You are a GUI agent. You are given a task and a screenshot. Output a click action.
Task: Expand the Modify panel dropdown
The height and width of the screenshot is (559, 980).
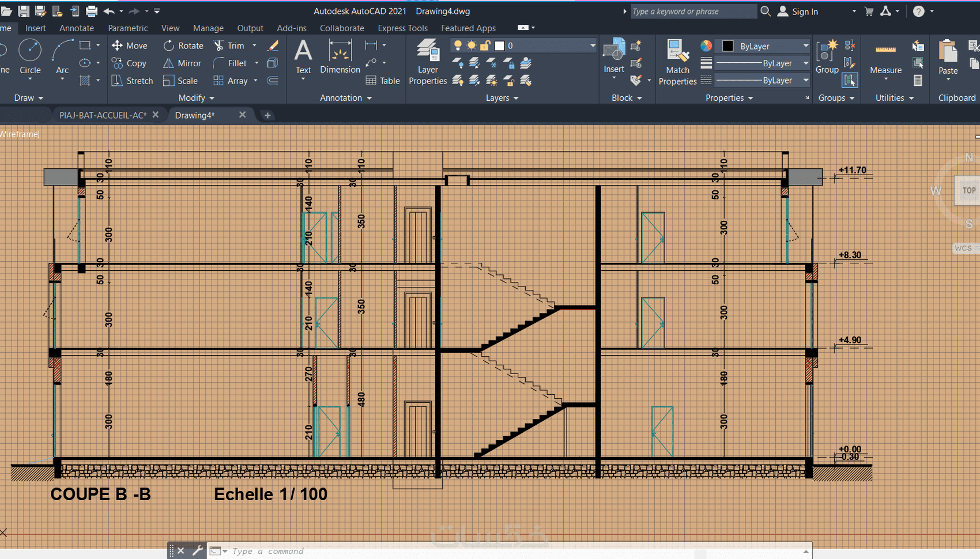197,98
